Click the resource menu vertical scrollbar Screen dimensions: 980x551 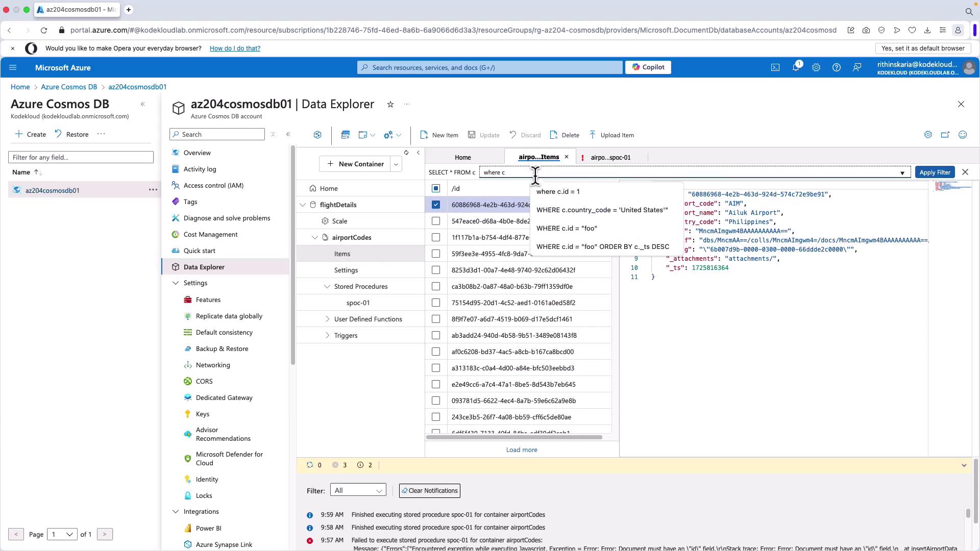click(293, 255)
